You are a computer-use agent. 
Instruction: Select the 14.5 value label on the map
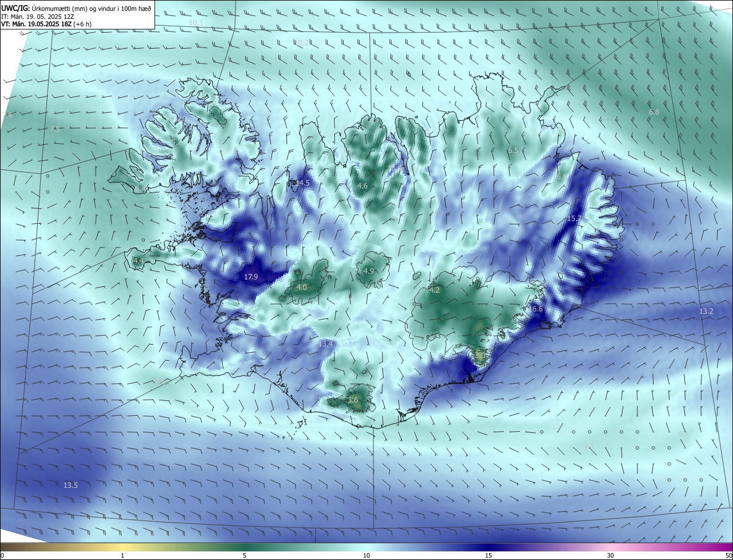coord(302,183)
